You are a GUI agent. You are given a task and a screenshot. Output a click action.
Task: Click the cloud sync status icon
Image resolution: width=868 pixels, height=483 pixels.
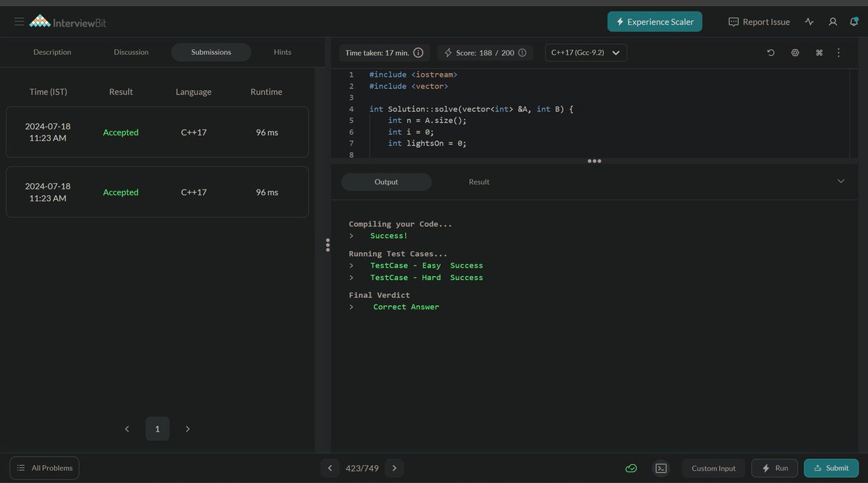click(x=631, y=468)
